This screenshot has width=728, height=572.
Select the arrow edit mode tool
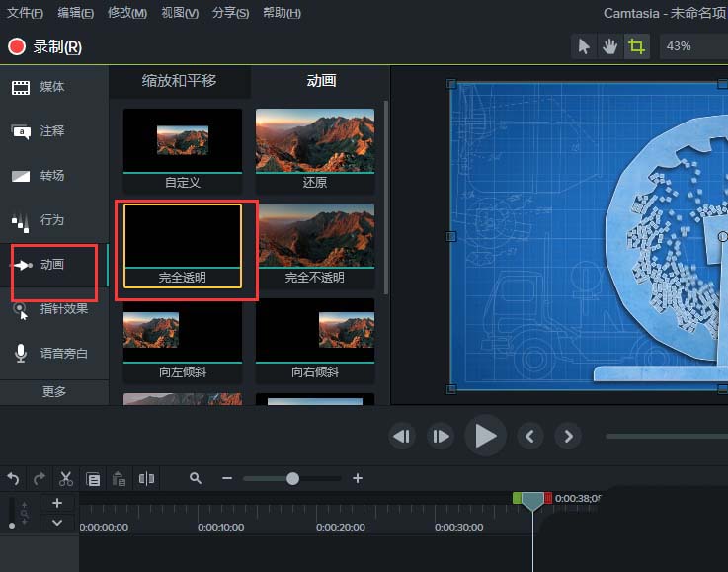585,46
